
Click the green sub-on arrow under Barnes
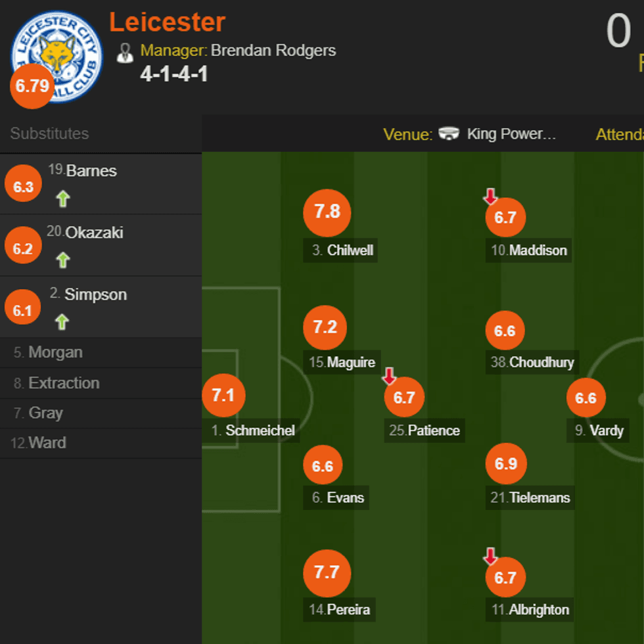coord(63,198)
